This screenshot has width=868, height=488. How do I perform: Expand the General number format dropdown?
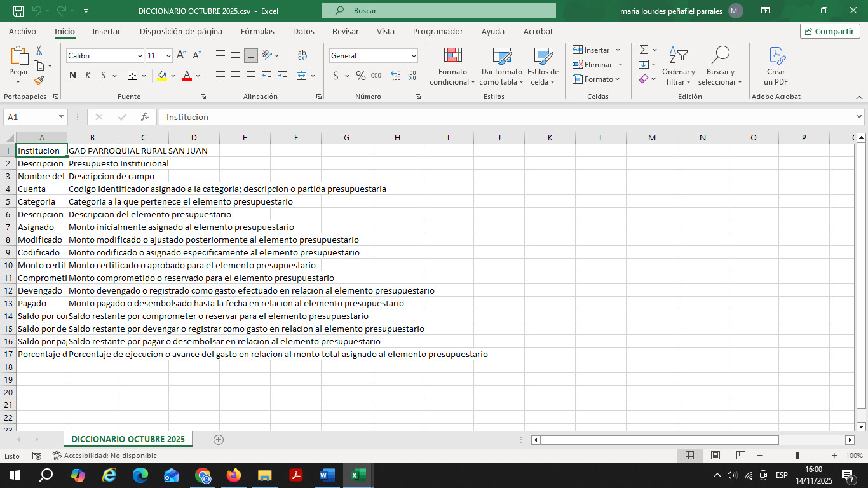click(x=414, y=56)
